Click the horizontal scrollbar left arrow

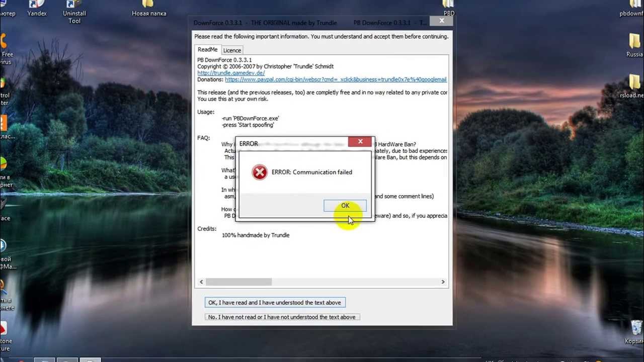coord(201,282)
